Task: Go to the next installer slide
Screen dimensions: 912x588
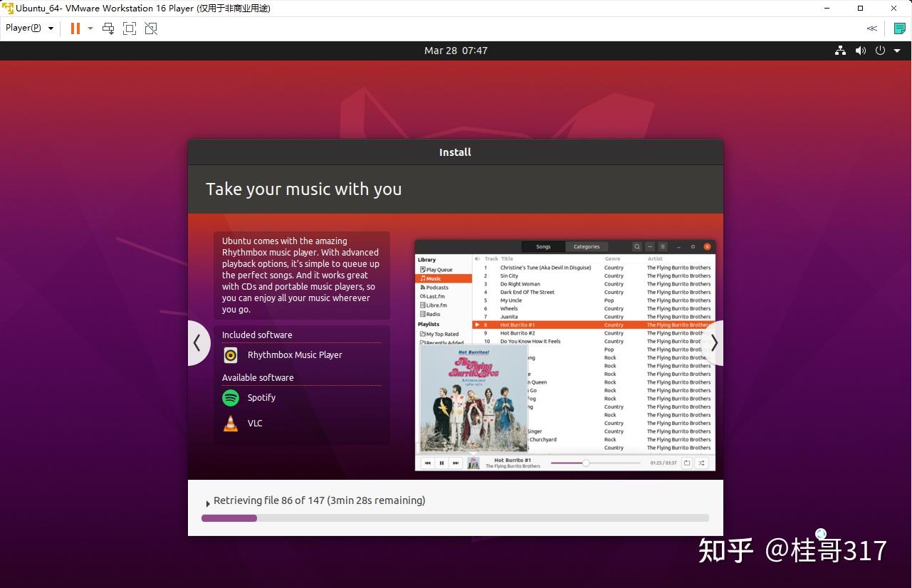Action: point(713,343)
